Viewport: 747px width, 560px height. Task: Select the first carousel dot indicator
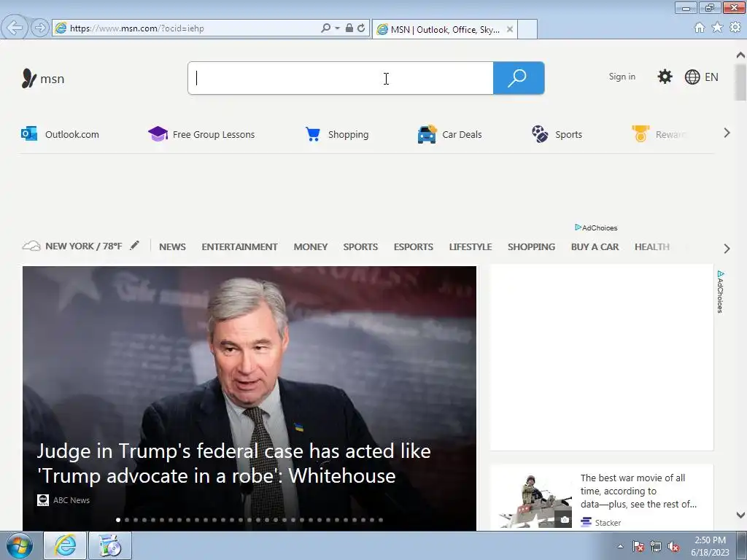118,520
